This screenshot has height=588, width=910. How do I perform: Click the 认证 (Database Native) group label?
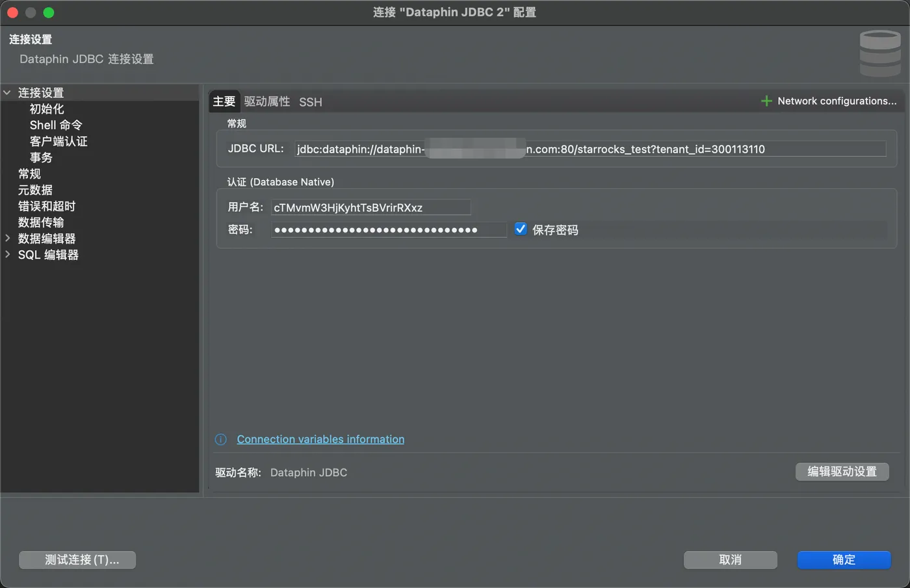point(281,182)
